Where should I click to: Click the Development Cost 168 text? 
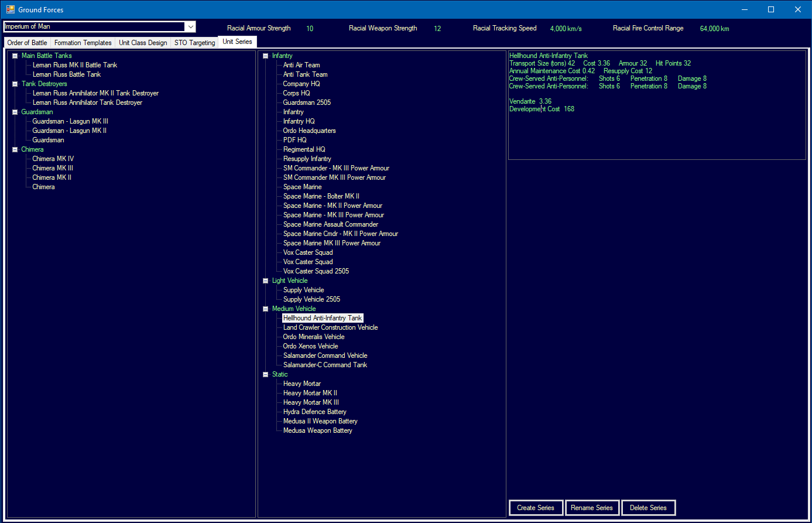pyautogui.click(x=542, y=109)
